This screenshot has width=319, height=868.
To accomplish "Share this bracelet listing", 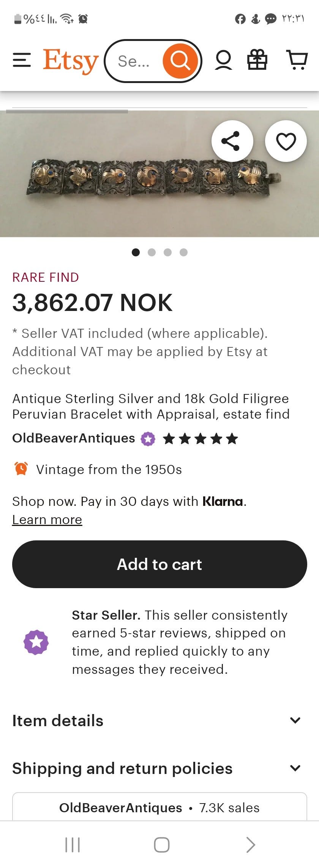I will 232,141.
